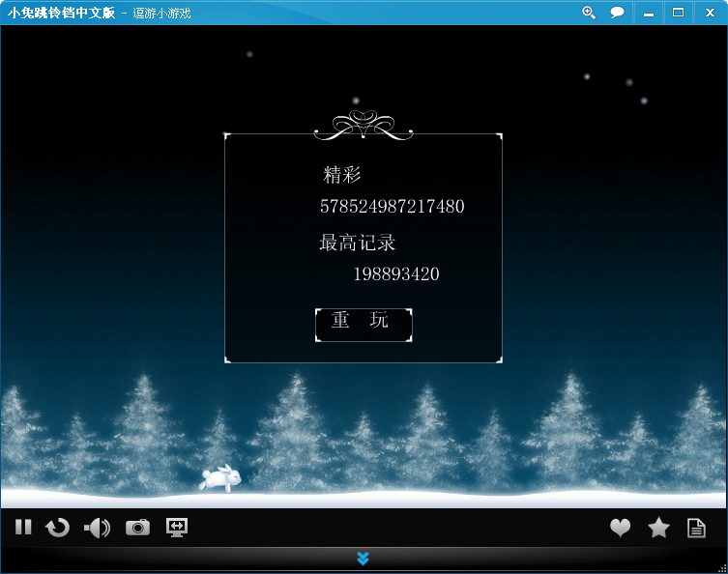Reload the game with the refresh icon

click(58, 528)
